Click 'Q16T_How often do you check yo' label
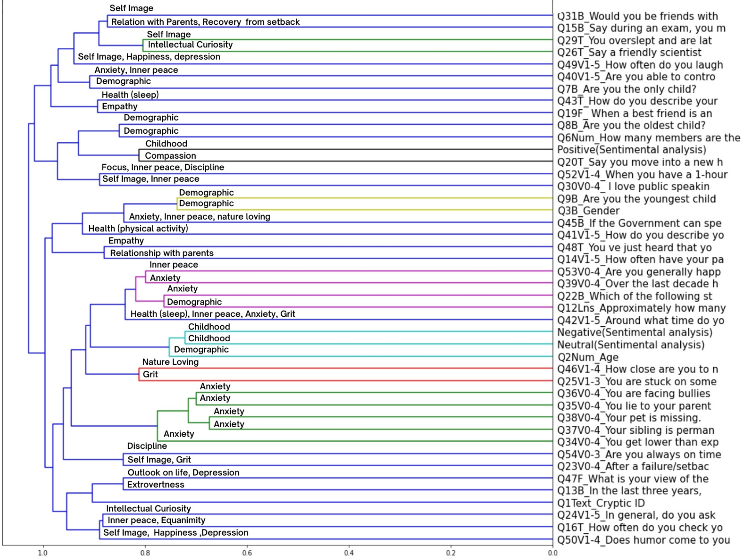745x560 pixels. (x=639, y=528)
